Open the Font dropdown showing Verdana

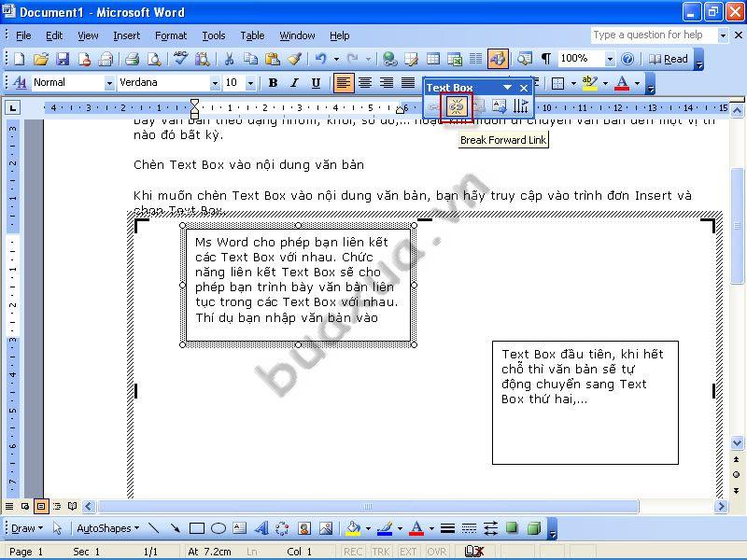(x=215, y=83)
